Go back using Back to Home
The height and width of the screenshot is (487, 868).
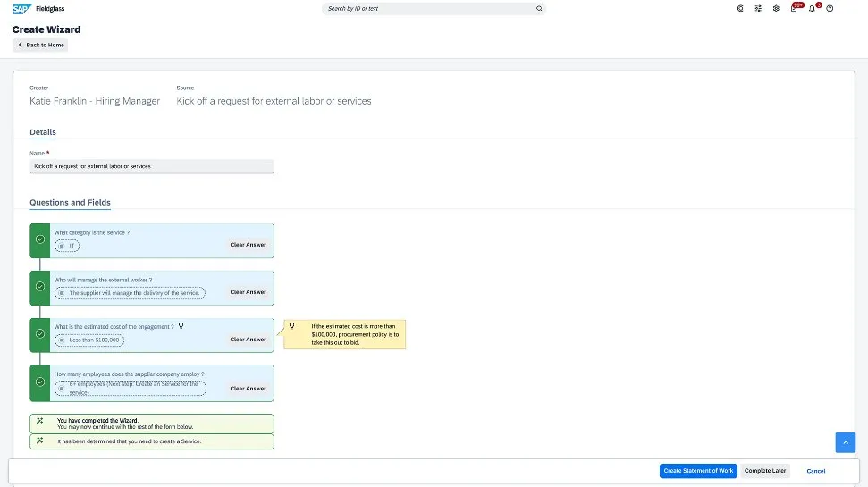tap(41, 45)
